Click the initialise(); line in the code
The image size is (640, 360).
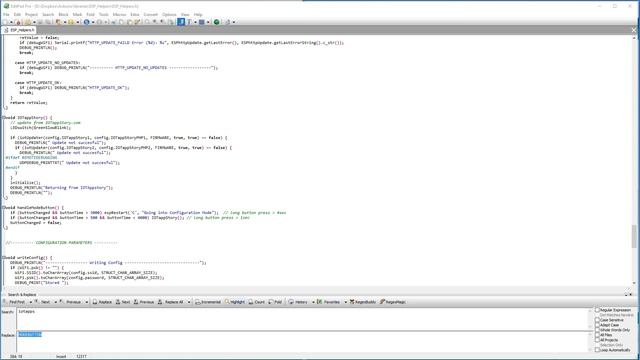click(25, 183)
